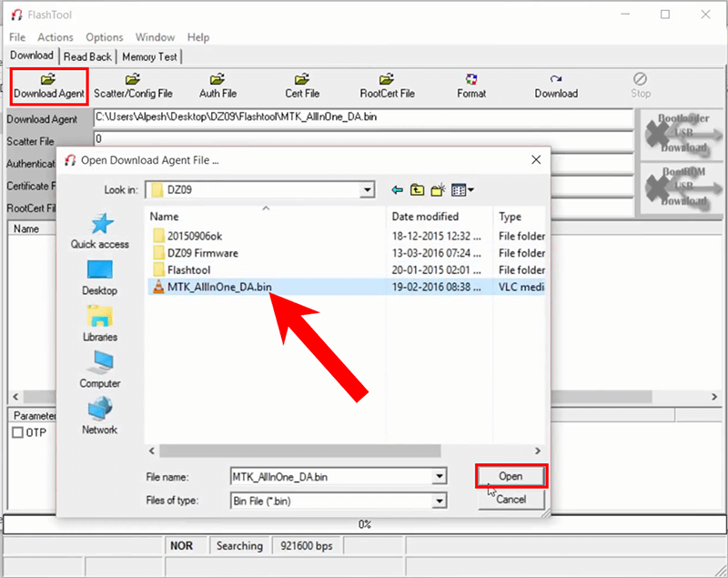Expand the File name combo box arrow
The height and width of the screenshot is (578, 728).
[440, 476]
